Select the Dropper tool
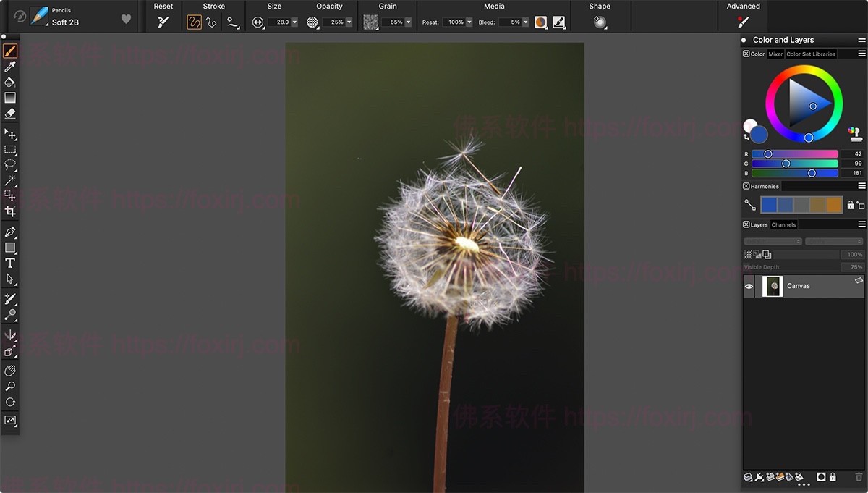This screenshot has height=493, width=868. coord(10,66)
